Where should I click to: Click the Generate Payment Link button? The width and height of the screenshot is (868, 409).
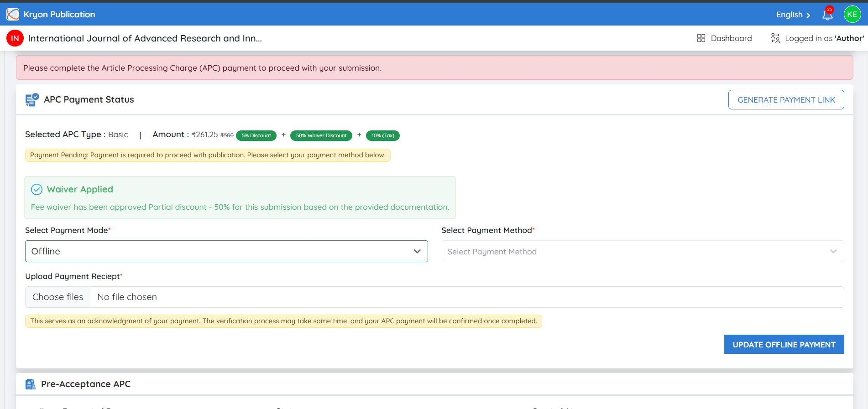786,99
